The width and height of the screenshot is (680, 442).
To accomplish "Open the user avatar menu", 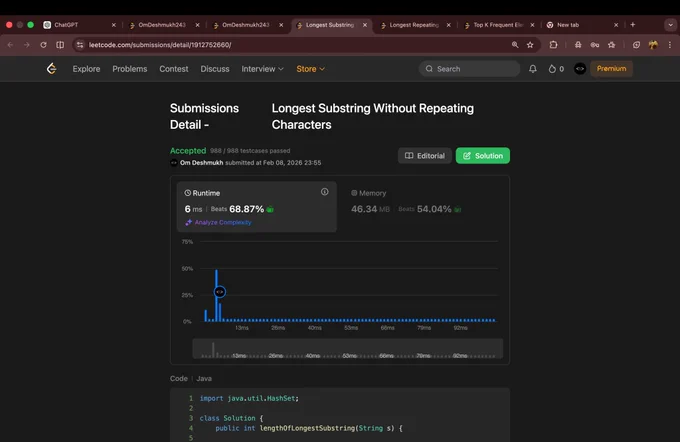I will tap(580, 69).
